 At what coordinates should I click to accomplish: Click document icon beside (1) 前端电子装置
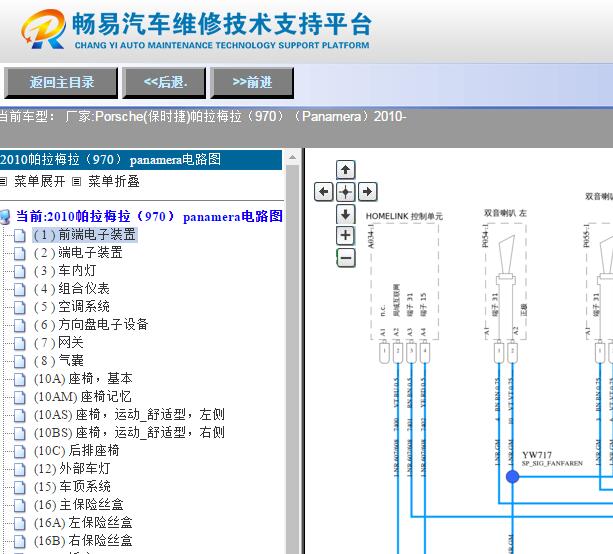pos(20,235)
